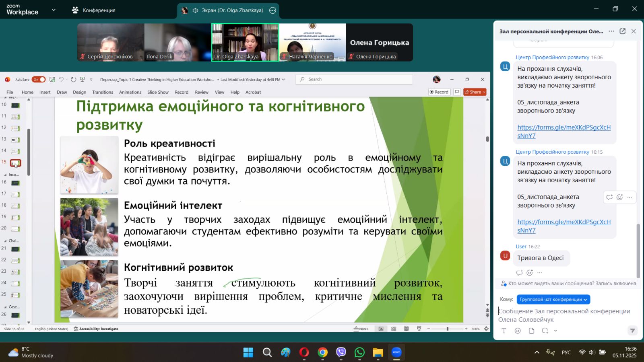Pop out the chat panel window
644x362 pixels.
click(622, 31)
